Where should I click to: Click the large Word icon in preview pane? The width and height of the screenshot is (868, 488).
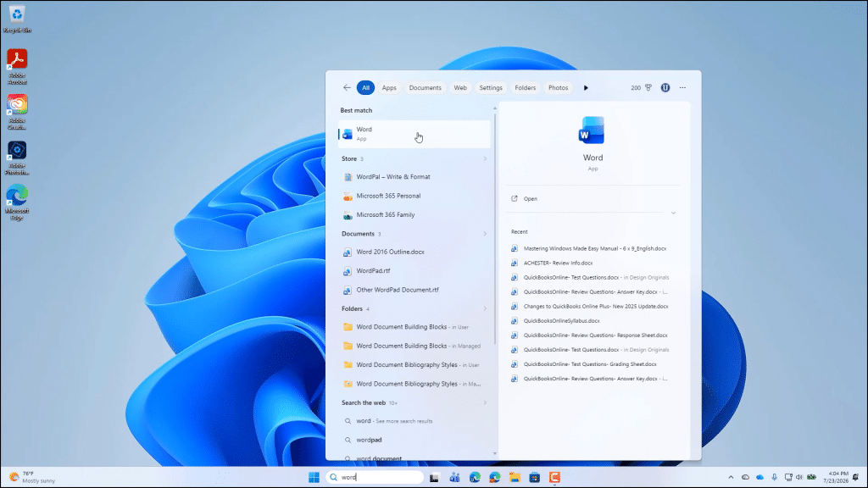[592, 130]
